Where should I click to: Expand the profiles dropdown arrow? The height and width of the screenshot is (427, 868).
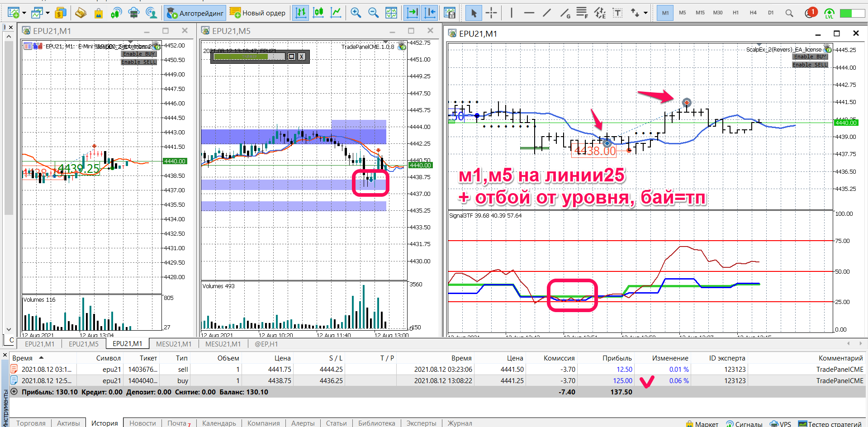47,13
